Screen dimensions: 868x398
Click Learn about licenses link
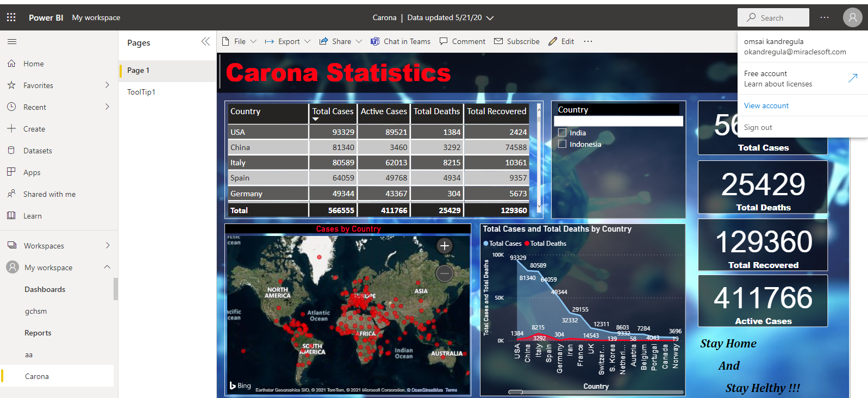pyautogui.click(x=778, y=84)
